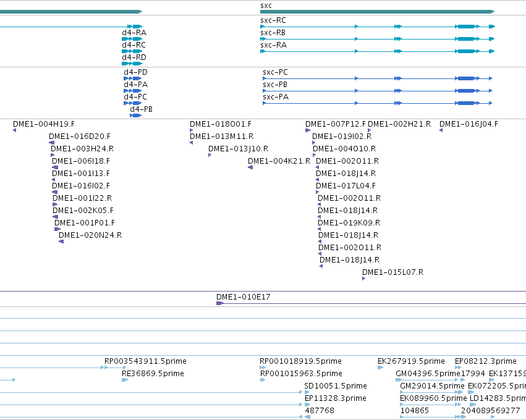526x420 pixels.
Task: Click the DME1-001I22.R feature label
Action: point(82,199)
